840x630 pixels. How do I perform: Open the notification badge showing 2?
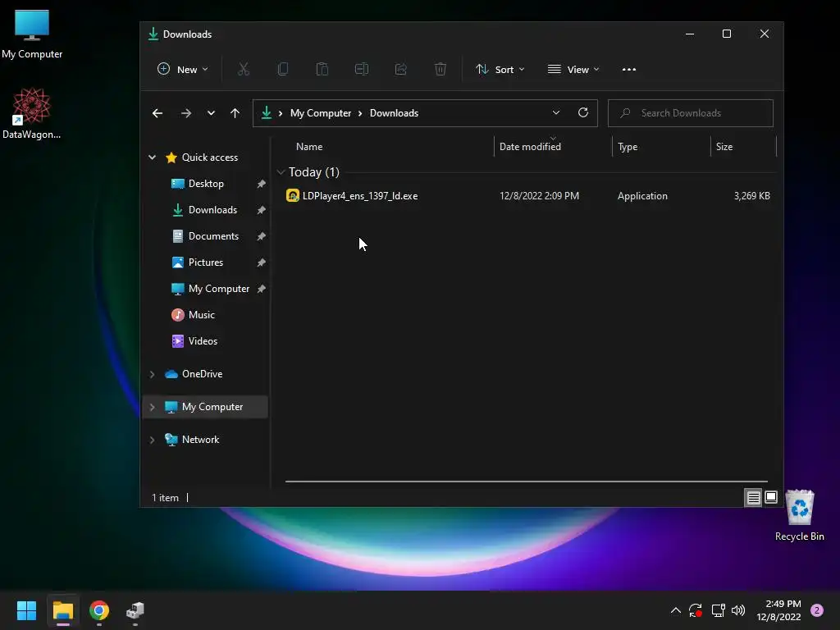817,610
